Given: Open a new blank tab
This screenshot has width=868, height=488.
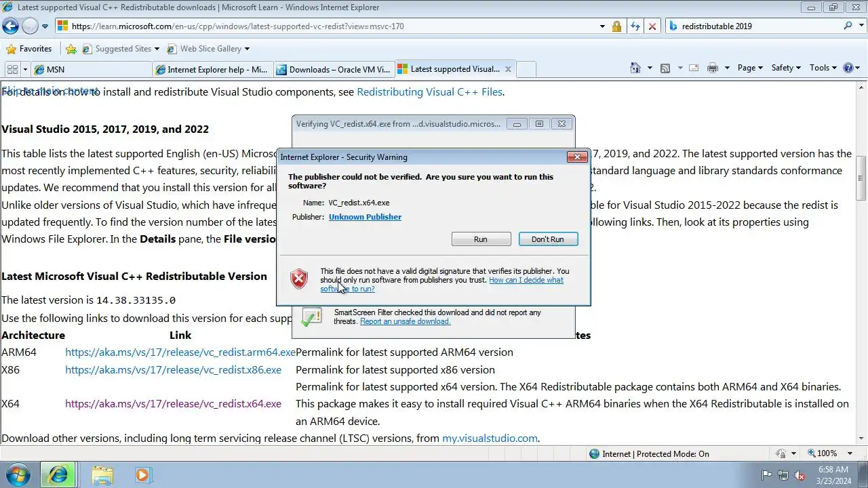Looking at the screenshot, I should tap(526, 69).
